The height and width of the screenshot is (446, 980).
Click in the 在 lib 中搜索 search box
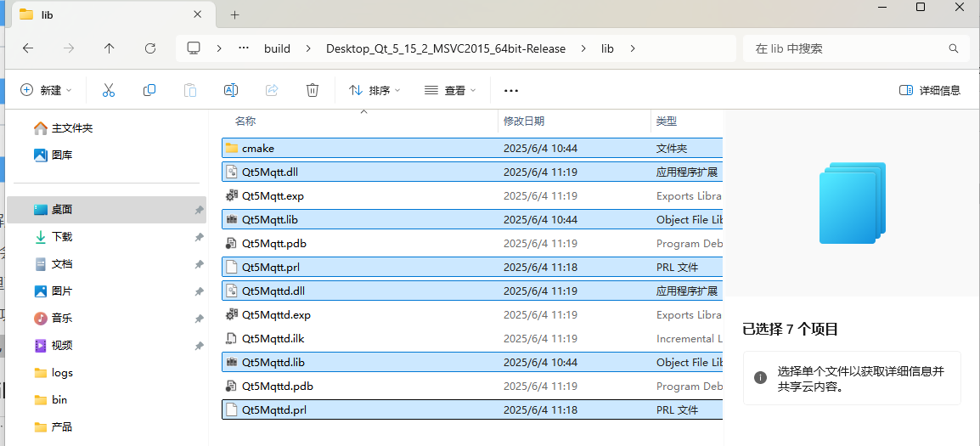coord(849,48)
